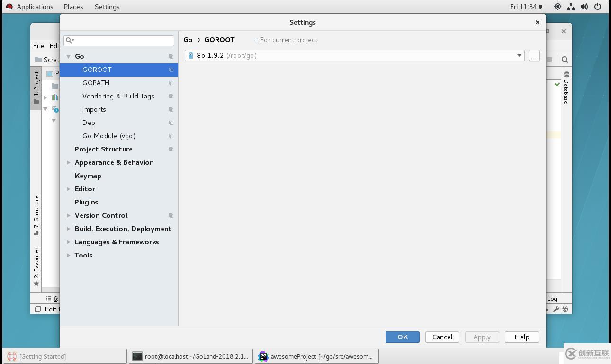Open the File menu in GoLand window
Viewport: 611px width, 364px height.
click(x=38, y=46)
